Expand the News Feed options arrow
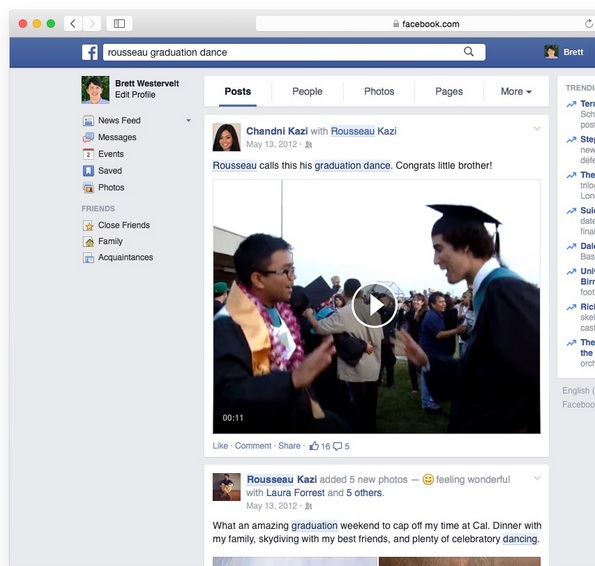 coord(188,121)
